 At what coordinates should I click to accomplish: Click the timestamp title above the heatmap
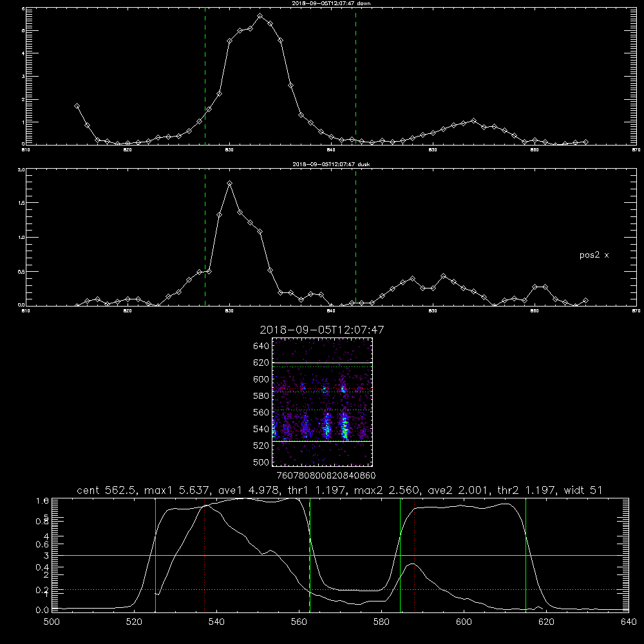322,330
